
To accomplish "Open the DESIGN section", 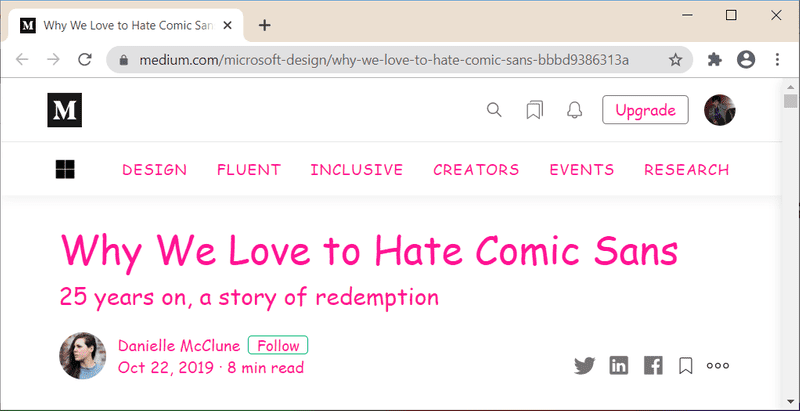I will [x=155, y=170].
